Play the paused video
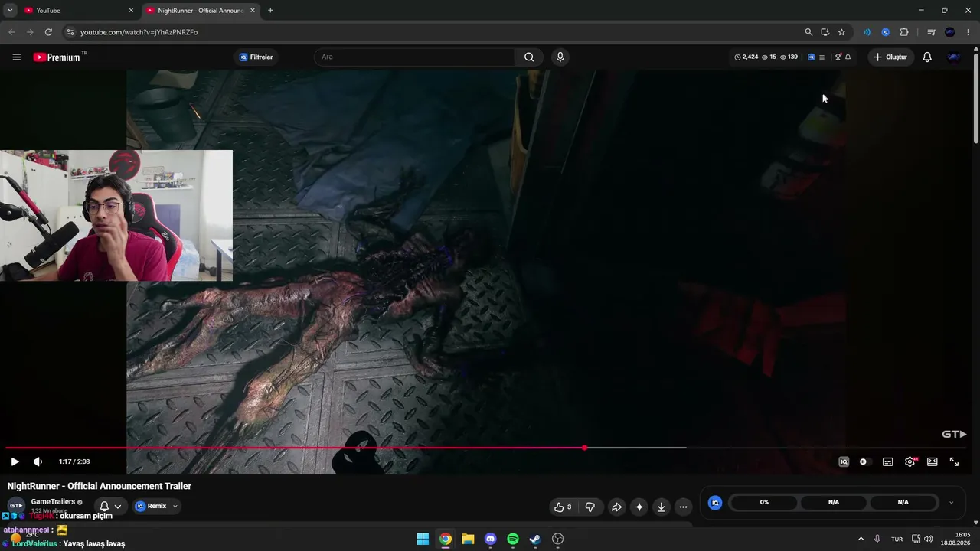Screen dimensions: 980x551 [15, 461]
